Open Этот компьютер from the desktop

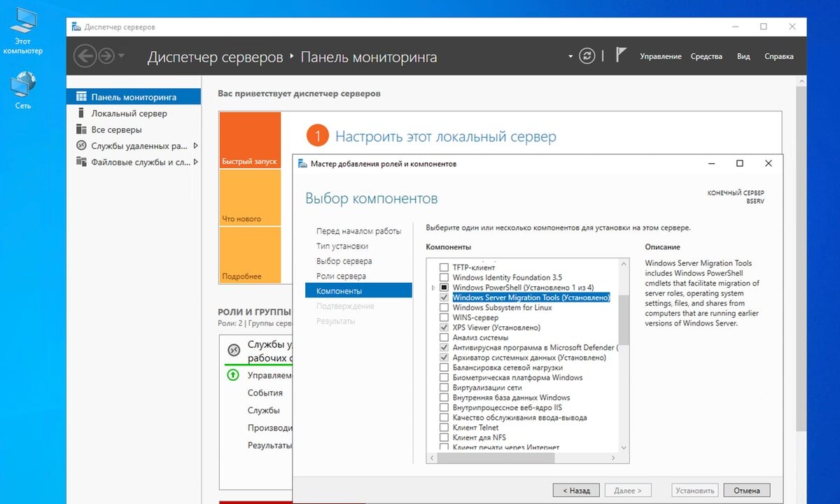tap(22, 21)
